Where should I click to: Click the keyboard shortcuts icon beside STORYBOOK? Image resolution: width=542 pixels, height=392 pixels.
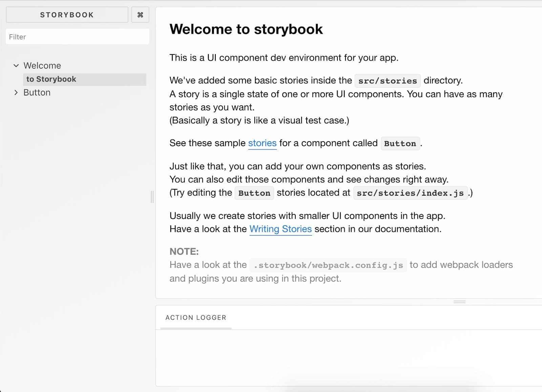140,15
